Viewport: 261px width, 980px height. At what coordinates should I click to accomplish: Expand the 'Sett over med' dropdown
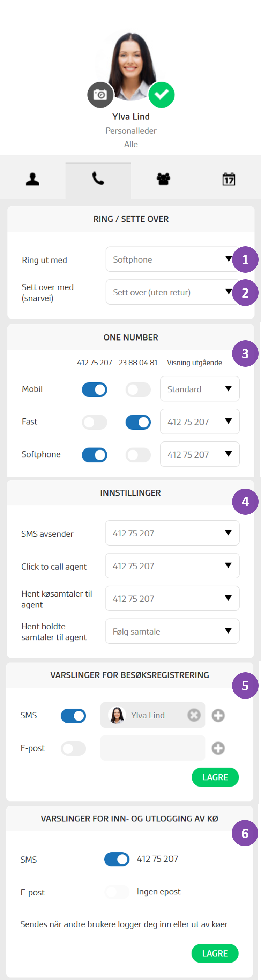(x=171, y=292)
